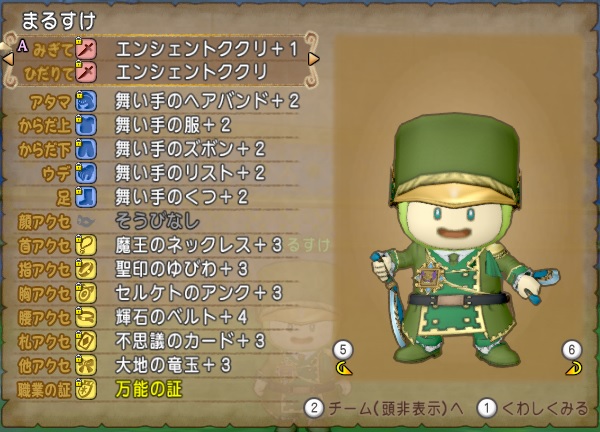This screenshot has width=600, height=432.
Task: Rotate character right with button 6
Action: pyautogui.click(x=572, y=359)
